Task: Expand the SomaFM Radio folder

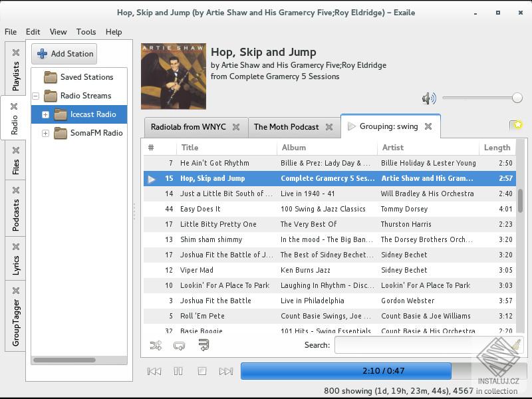Action: 45,134
